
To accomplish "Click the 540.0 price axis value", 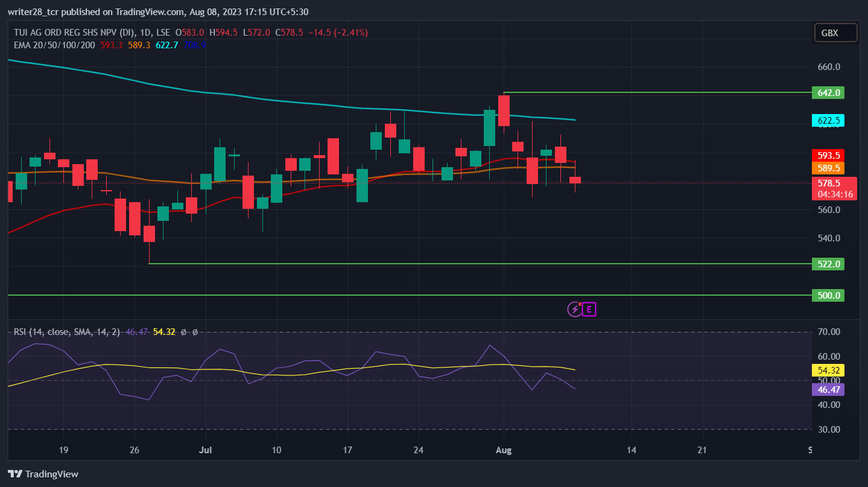I will click(x=829, y=238).
